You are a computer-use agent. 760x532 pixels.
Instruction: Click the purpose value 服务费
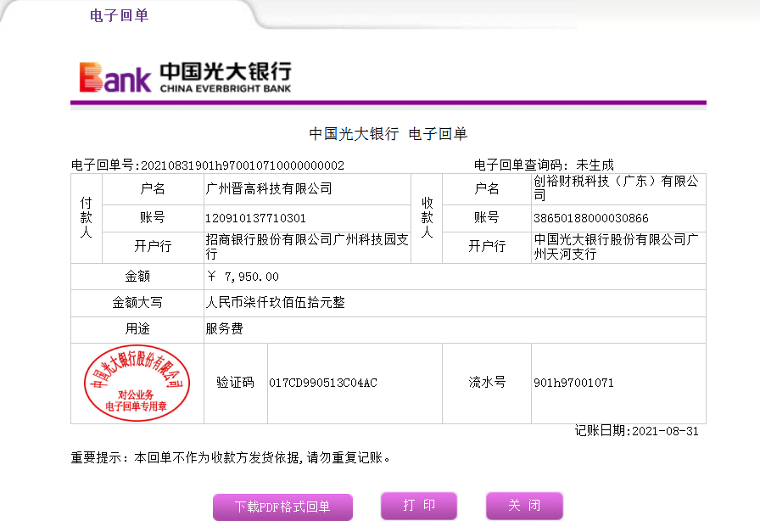224,329
